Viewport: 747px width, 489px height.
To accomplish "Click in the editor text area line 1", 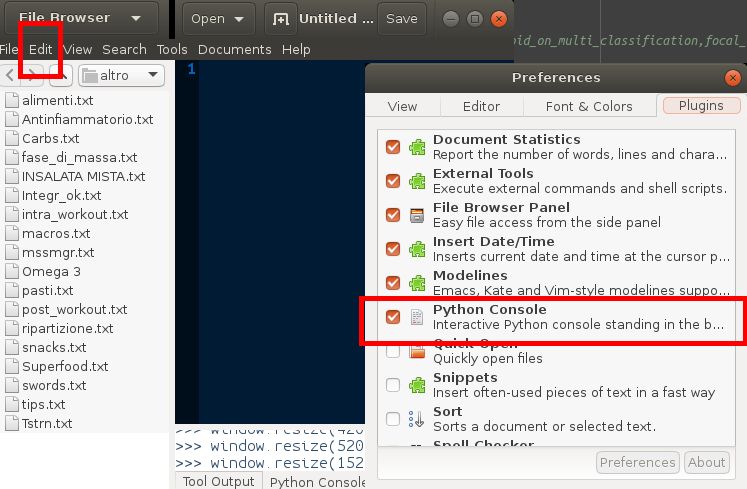I will click(281, 70).
